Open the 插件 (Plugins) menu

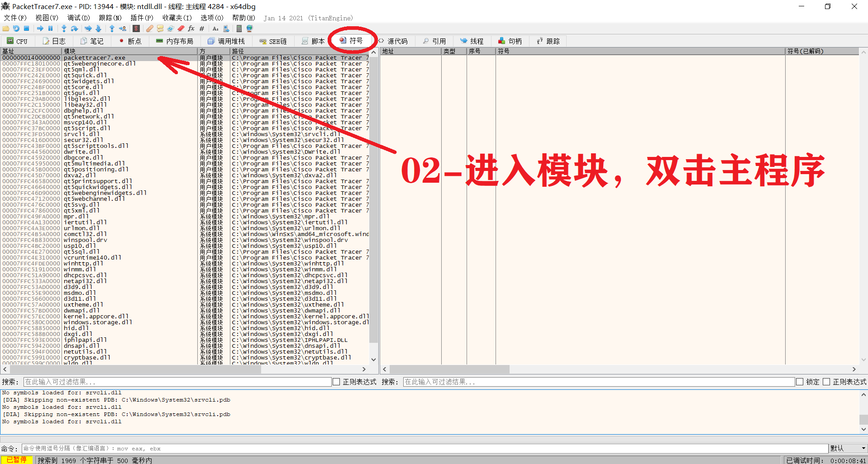(x=142, y=18)
